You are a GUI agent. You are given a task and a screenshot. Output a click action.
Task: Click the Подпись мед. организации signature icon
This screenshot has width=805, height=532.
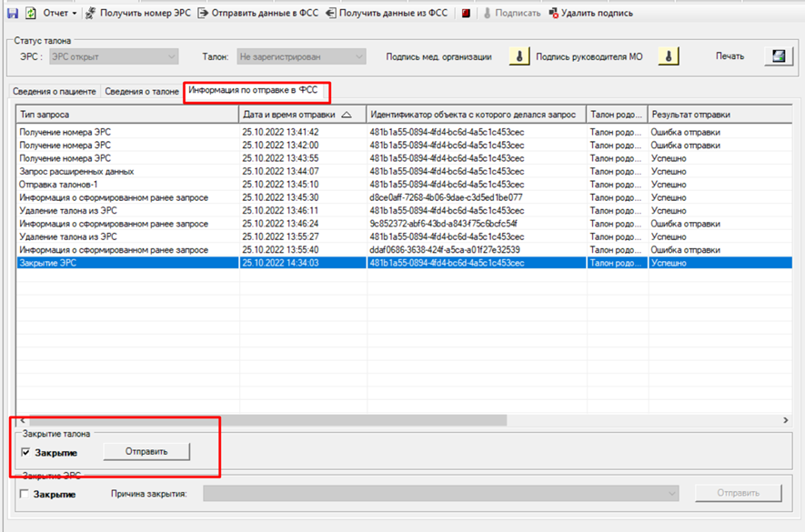click(x=519, y=56)
